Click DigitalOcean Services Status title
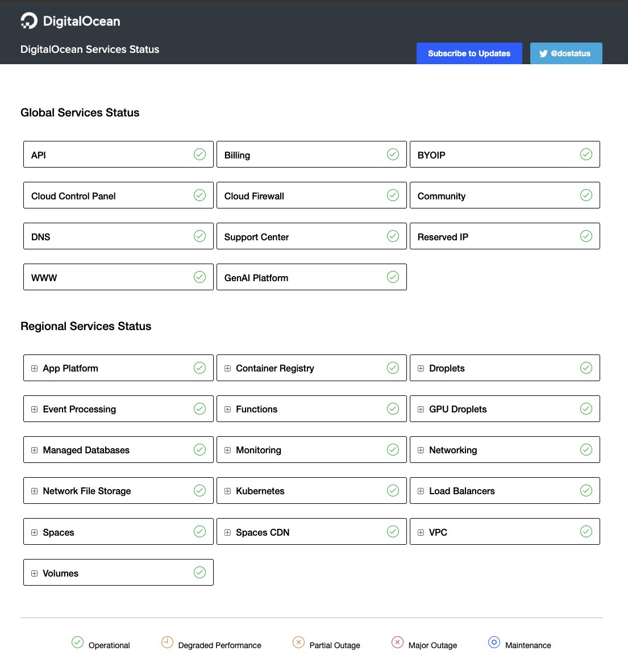Screen dimensions: 628x672 tap(90, 49)
